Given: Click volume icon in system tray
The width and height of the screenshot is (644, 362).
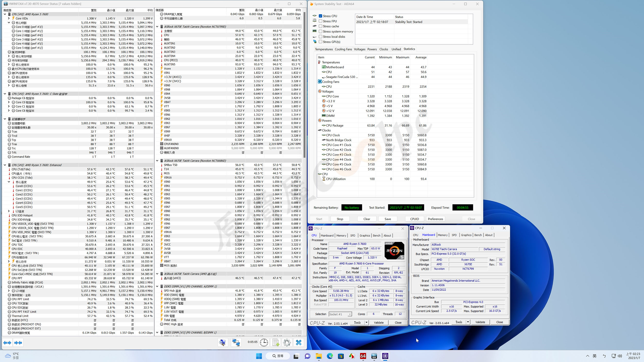Looking at the screenshot, I should pyautogui.click(x=620, y=356).
